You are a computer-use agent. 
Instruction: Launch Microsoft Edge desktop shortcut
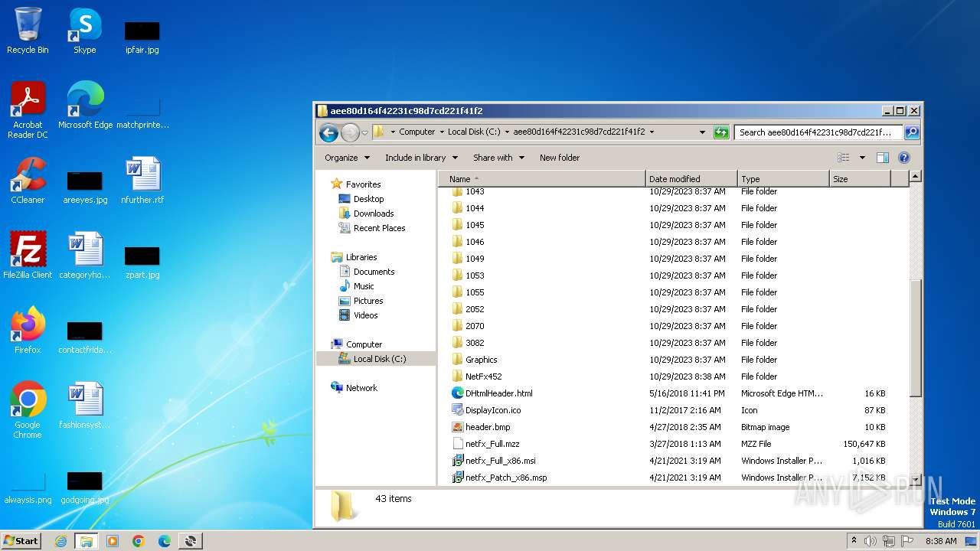click(85, 106)
